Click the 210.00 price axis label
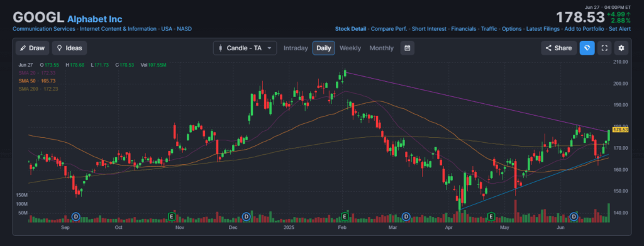The height and width of the screenshot is (246, 644). pyautogui.click(x=620, y=62)
